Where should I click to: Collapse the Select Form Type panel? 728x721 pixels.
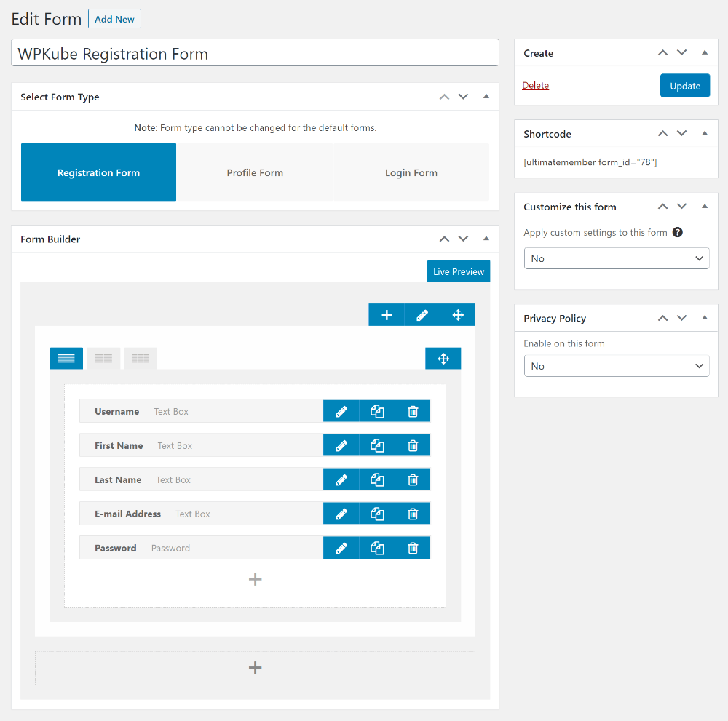tap(486, 97)
